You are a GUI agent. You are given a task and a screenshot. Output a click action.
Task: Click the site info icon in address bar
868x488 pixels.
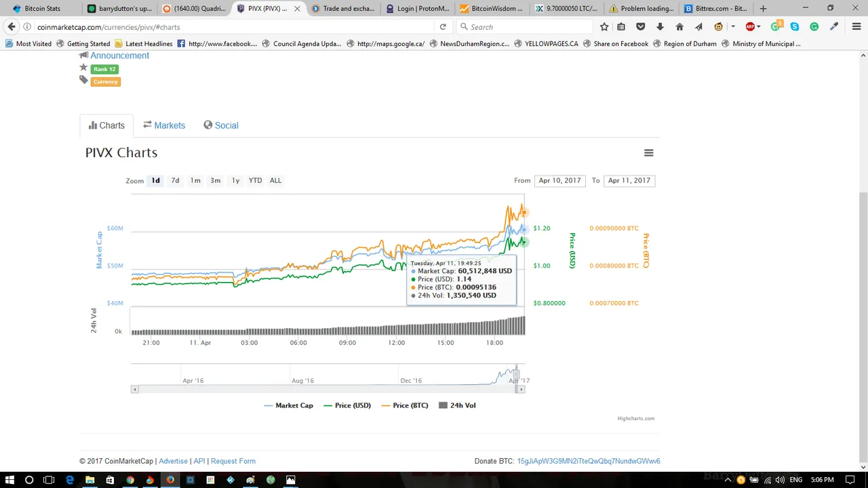point(27,27)
